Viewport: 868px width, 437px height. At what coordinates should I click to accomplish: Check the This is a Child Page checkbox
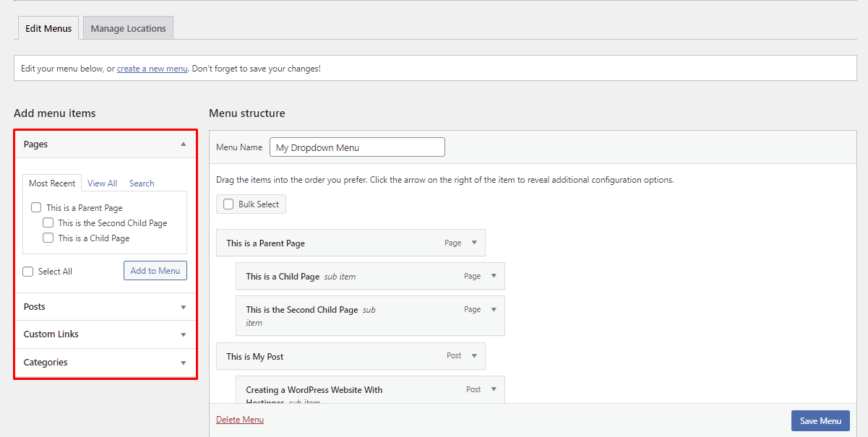(x=48, y=237)
